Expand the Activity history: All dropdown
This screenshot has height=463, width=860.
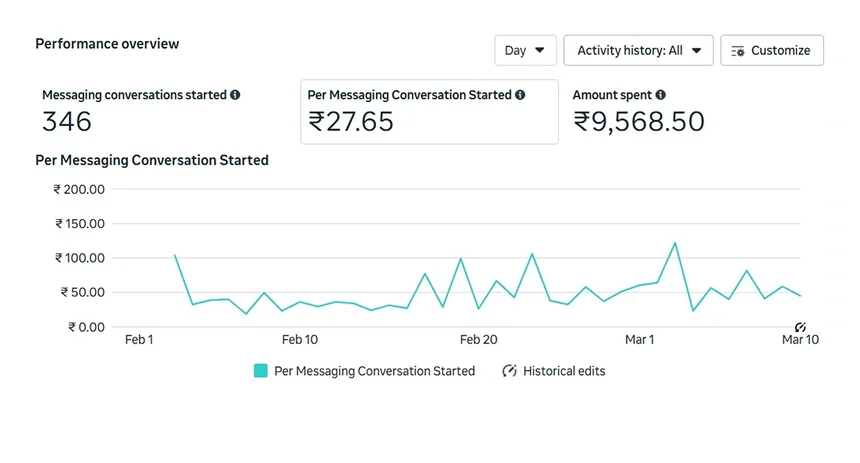click(x=638, y=50)
